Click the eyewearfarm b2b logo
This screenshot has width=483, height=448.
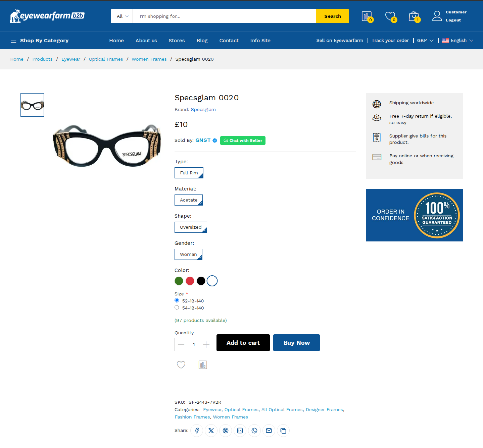tap(47, 16)
